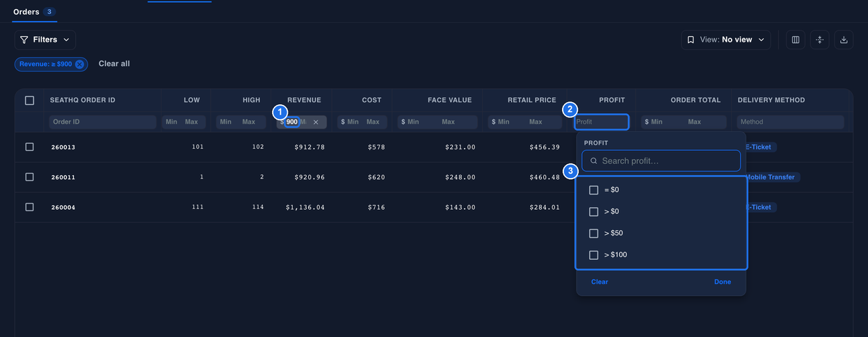Screen dimensions: 868x337
Task: Click Done in the profit popup
Action: pos(723,282)
